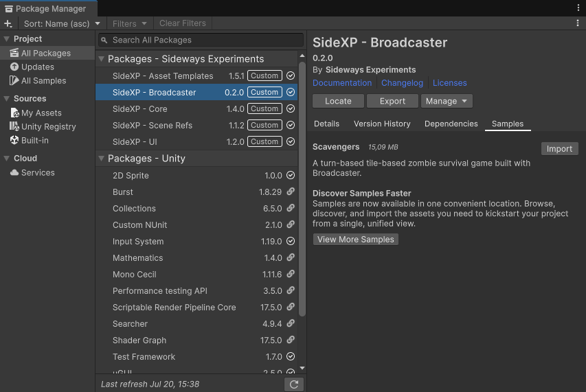Open the Changelog link

[402, 83]
